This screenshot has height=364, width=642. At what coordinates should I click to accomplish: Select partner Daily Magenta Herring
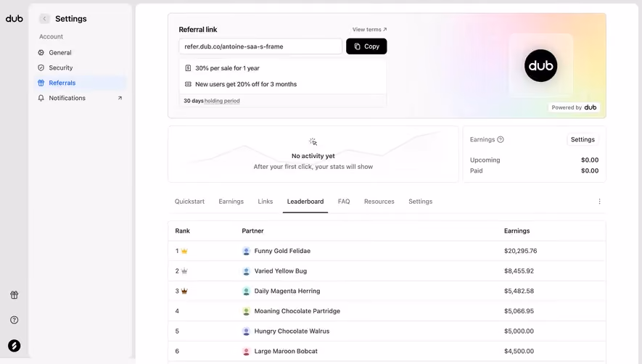pos(287,291)
